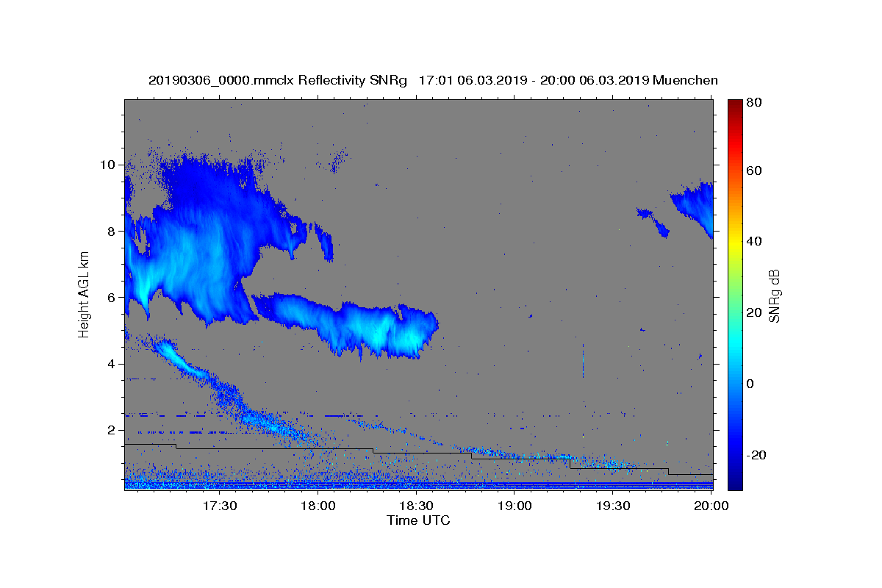Click the colorbar value 20 above zero

(x=753, y=312)
